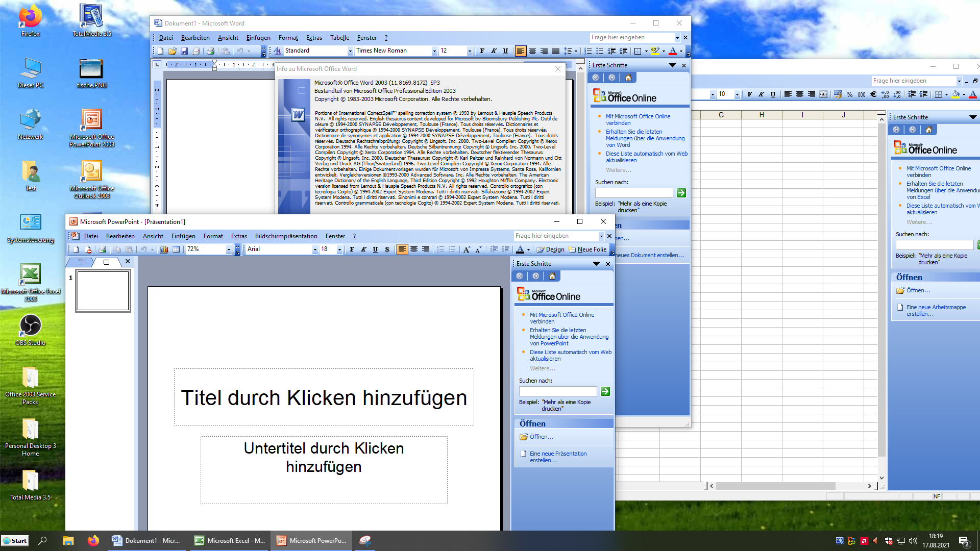Toggle Bold in the PowerPoint toolbar

tap(352, 249)
